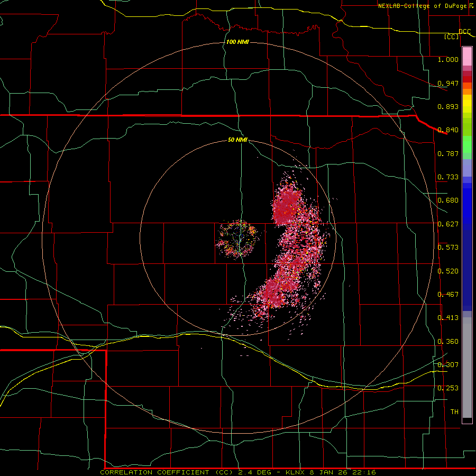This screenshot has height=476, width=476.
Task: Click the 0.733 color scale value
Action: 448,177
